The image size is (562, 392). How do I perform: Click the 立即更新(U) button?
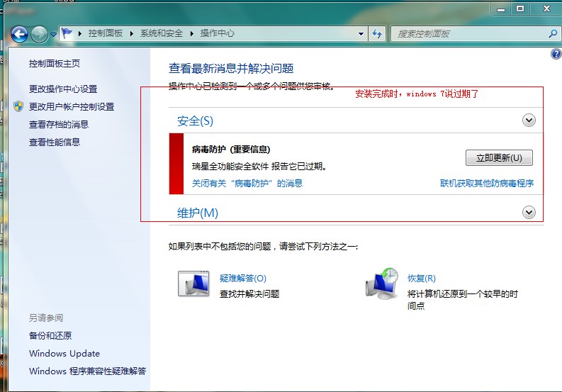pyautogui.click(x=499, y=158)
